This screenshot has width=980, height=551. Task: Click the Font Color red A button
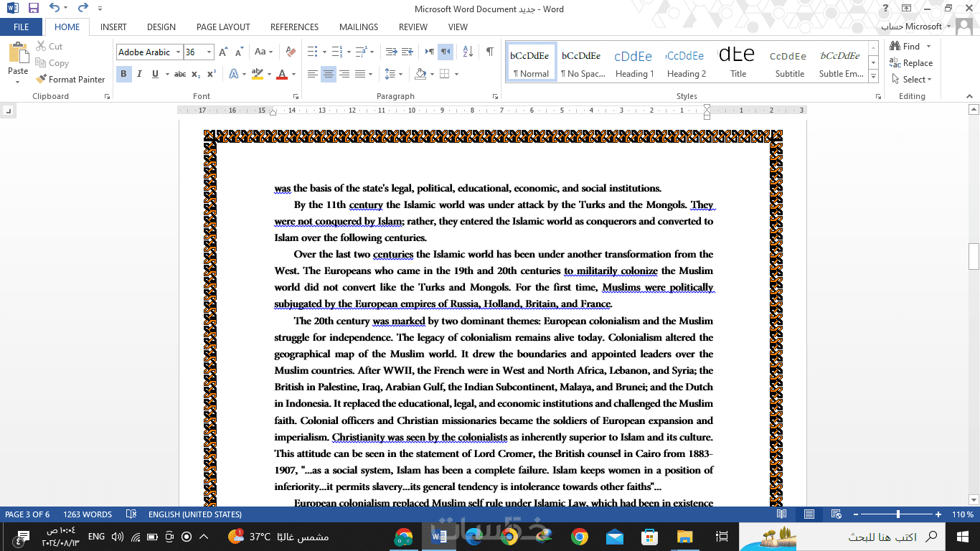point(282,74)
